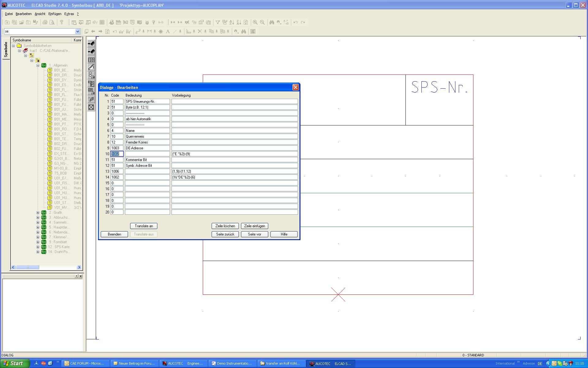Screen dimensions: 588x368
Task: Expand the '14 : Draht-Po...' group
Action: [38, 252]
